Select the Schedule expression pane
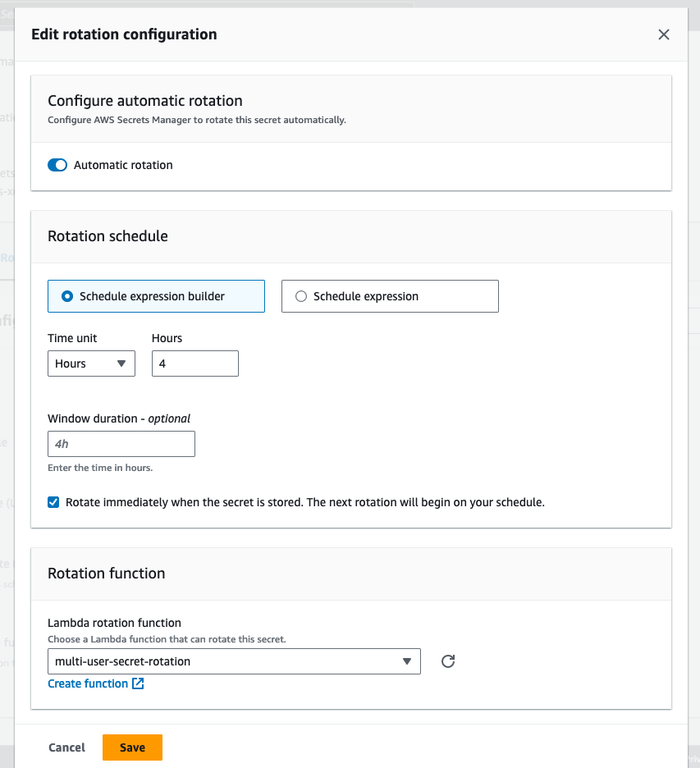This screenshot has height=768, width=700. point(389,296)
